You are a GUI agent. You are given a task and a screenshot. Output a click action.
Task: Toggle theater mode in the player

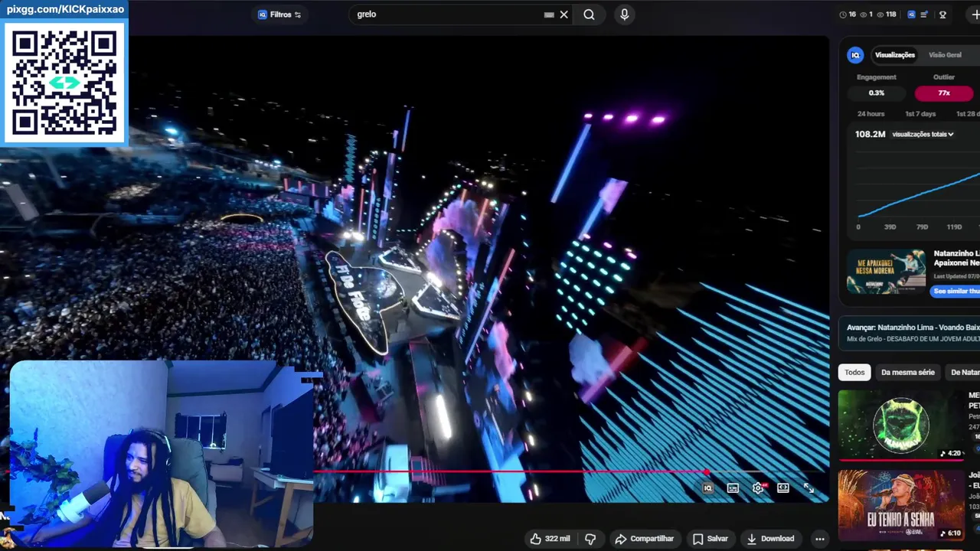pos(783,488)
